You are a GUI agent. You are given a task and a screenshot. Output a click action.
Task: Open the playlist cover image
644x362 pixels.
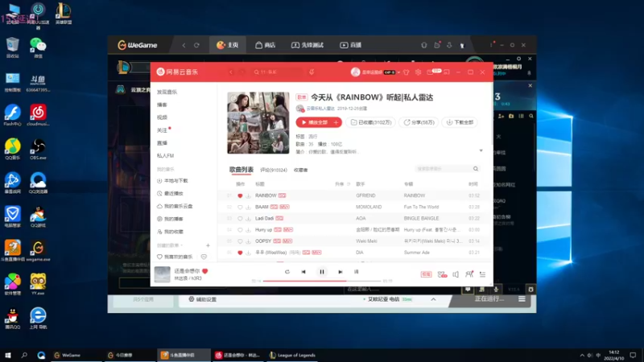pos(258,123)
